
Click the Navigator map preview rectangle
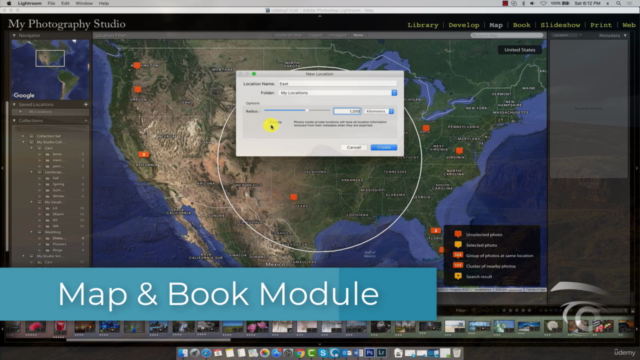(x=50, y=58)
